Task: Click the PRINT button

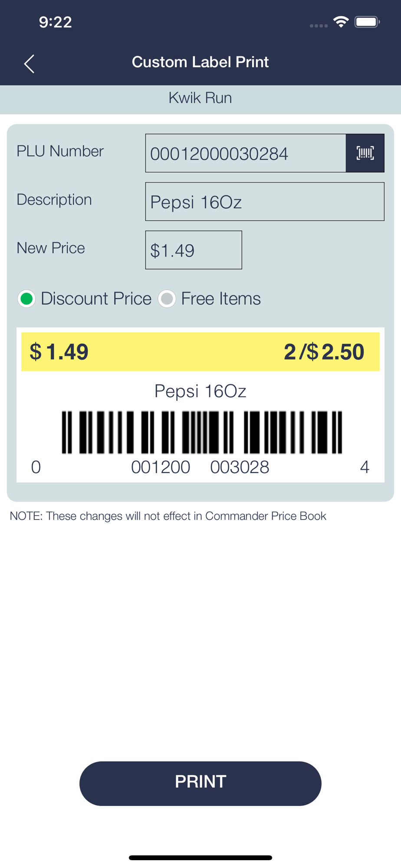Action: [x=200, y=783]
